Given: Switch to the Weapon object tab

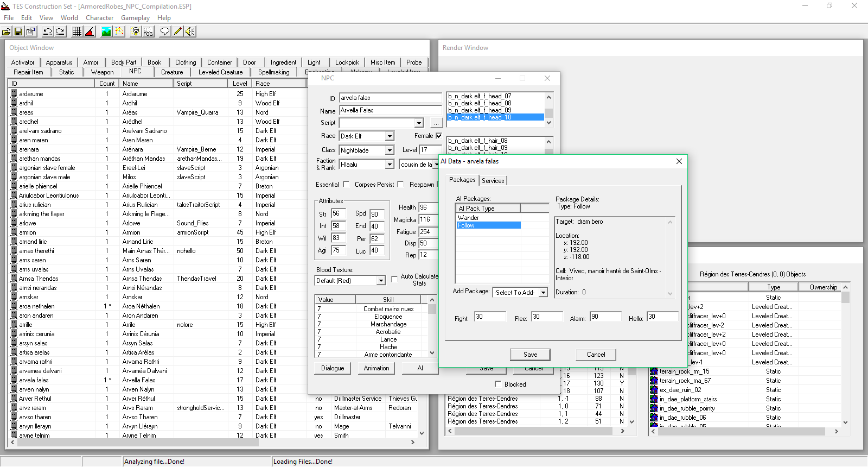Looking at the screenshot, I should coord(102,72).
